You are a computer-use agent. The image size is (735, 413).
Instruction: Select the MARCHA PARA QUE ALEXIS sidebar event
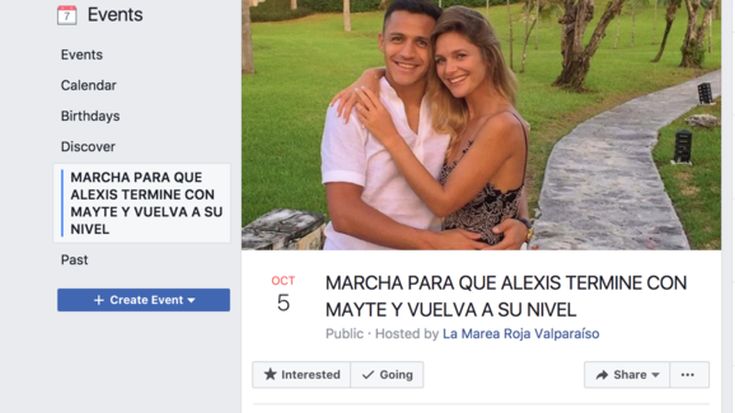tap(142, 203)
